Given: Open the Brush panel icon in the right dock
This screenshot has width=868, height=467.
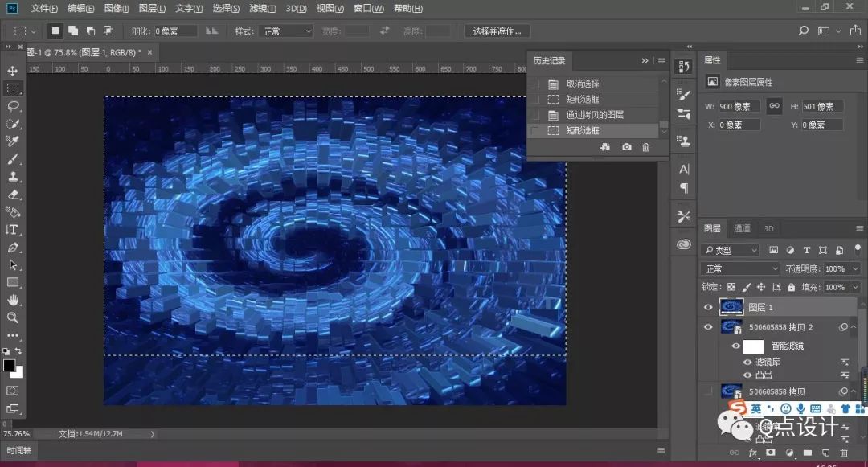Looking at the screenshot, I should [x=684, y=94].
